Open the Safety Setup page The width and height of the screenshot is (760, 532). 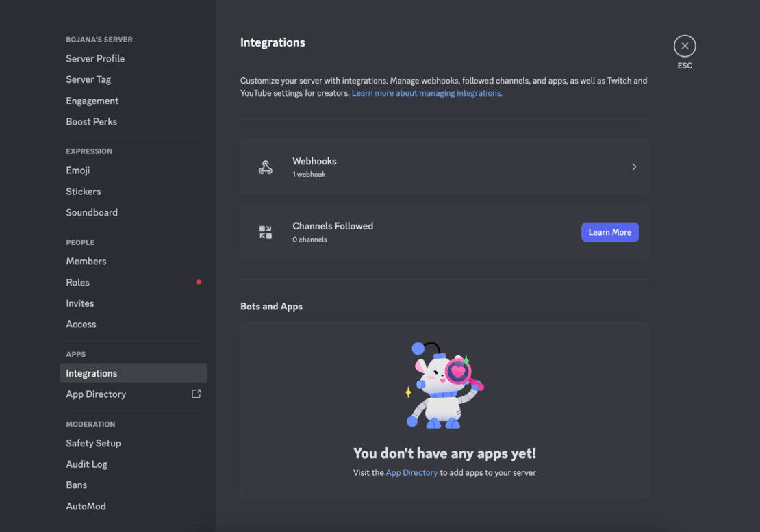click(x=93, y=443)
